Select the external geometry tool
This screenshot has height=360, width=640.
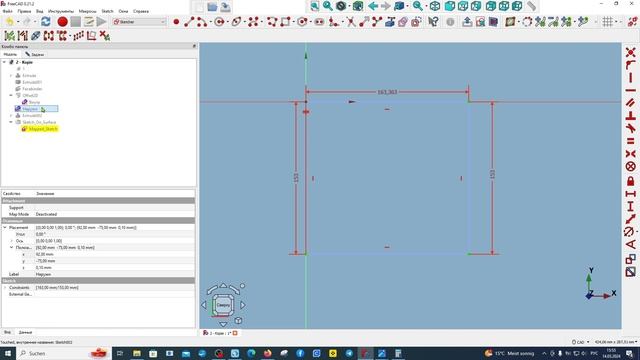(390, 22)
